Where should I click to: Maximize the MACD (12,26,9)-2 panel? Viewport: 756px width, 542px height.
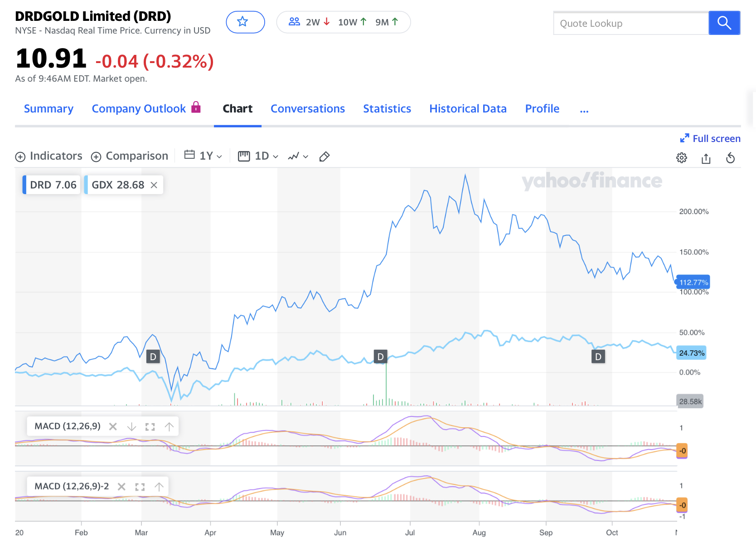[x=140, y=487]
